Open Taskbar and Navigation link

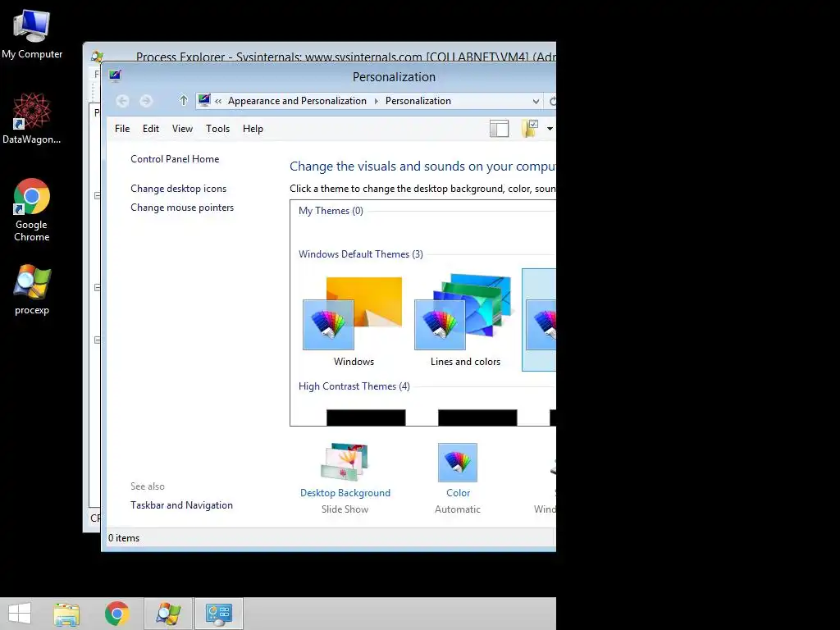pos(181,505)
